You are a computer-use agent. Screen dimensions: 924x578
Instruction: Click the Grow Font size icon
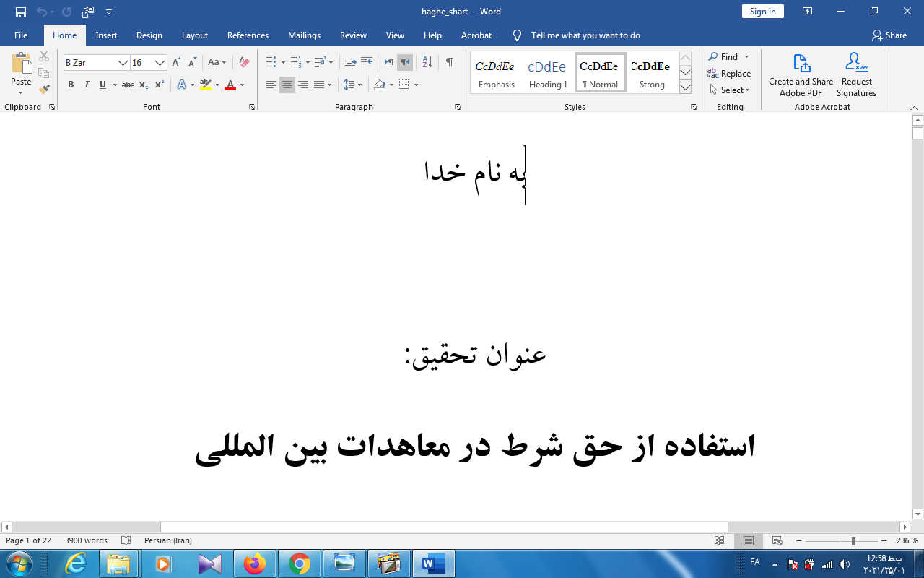pos(176,63)
